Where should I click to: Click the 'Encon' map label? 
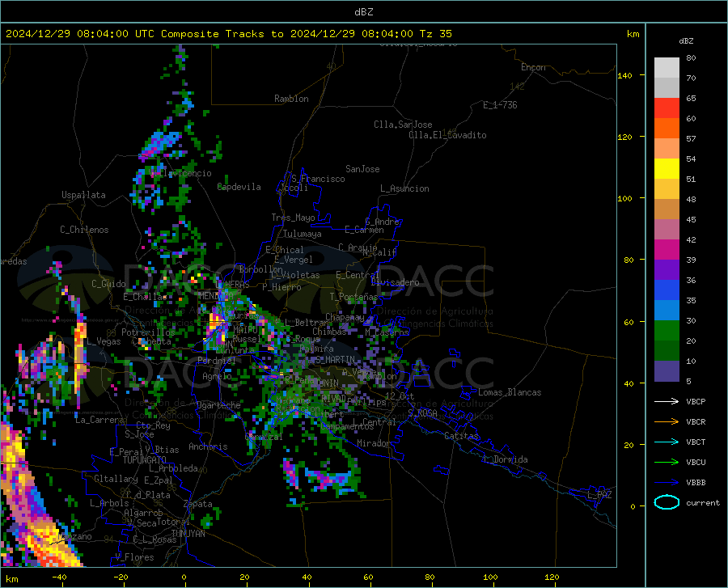533,67
